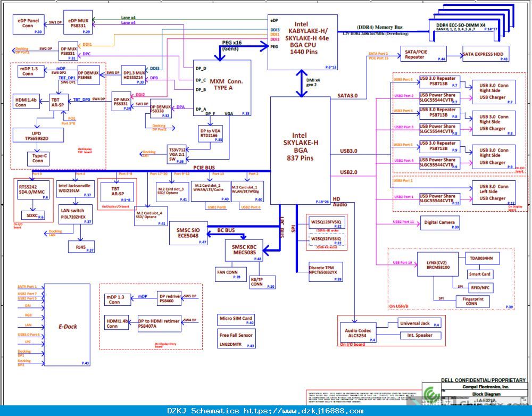This screenshot has height=416, width=532.
Task: Click the Compal Electronics, Inc. text
Action: (486, 387)
